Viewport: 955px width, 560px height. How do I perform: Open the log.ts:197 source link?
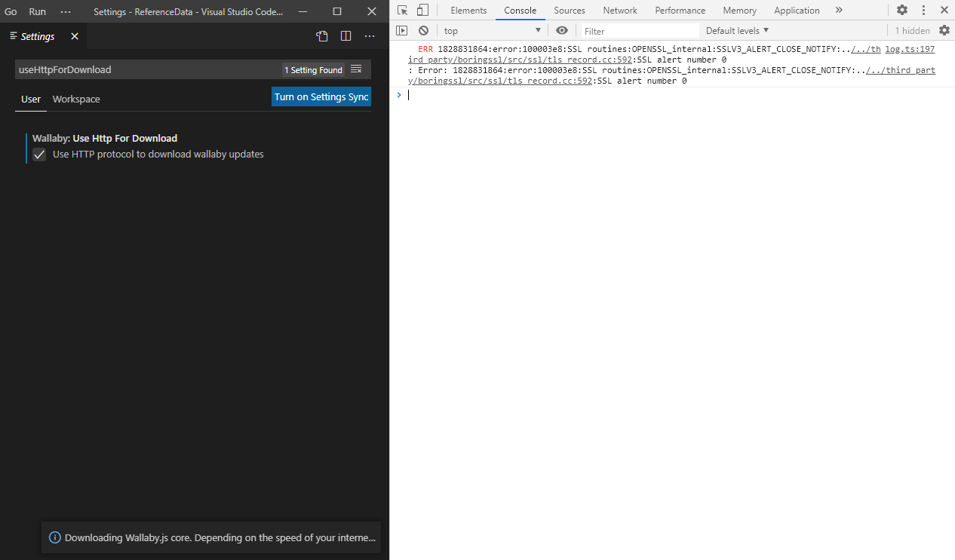(910, 48)
